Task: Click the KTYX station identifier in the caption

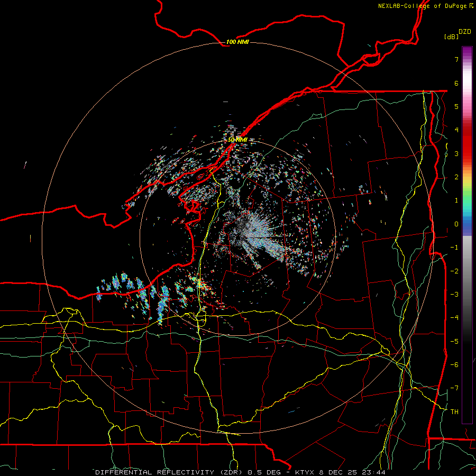Action: 305,472
